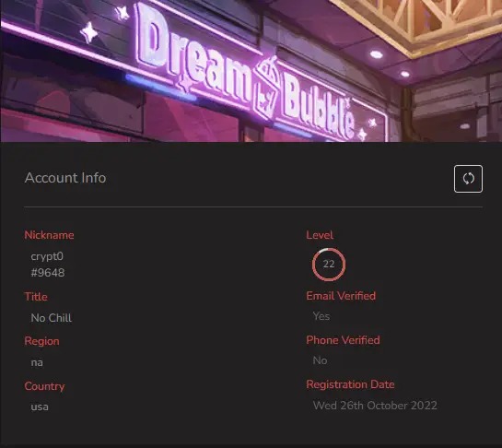Click the Dream Bubble banner image
The image size is (502, 448).
pos(251,71)
